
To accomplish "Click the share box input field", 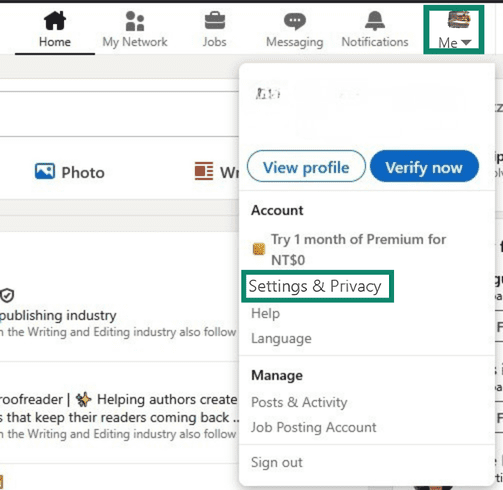I will pos(119,114).
